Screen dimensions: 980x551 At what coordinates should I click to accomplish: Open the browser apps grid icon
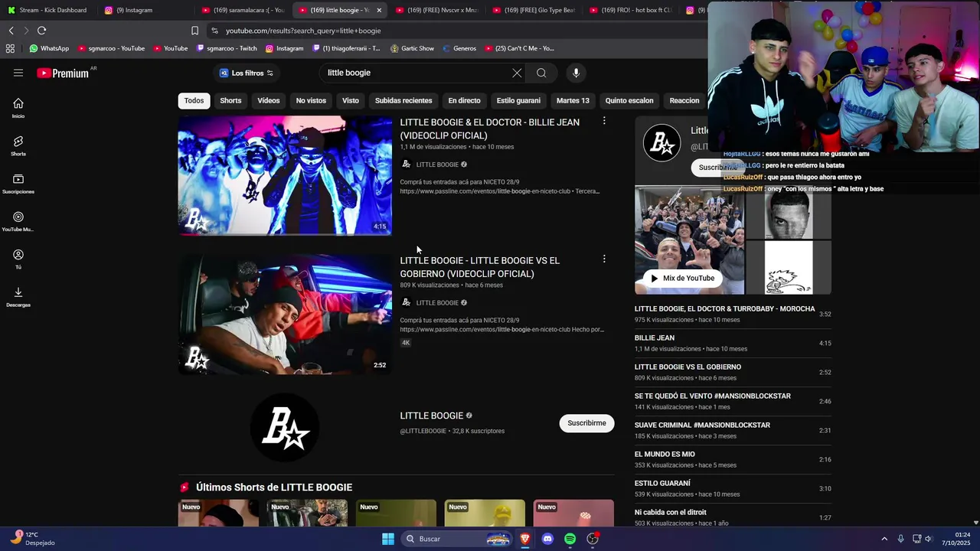[x=10, y=48]
